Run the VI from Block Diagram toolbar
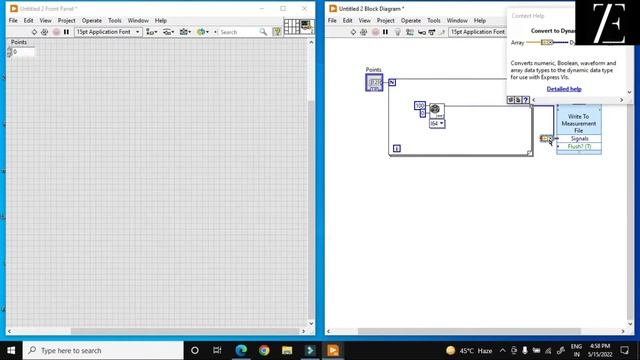 click(353, 32)
